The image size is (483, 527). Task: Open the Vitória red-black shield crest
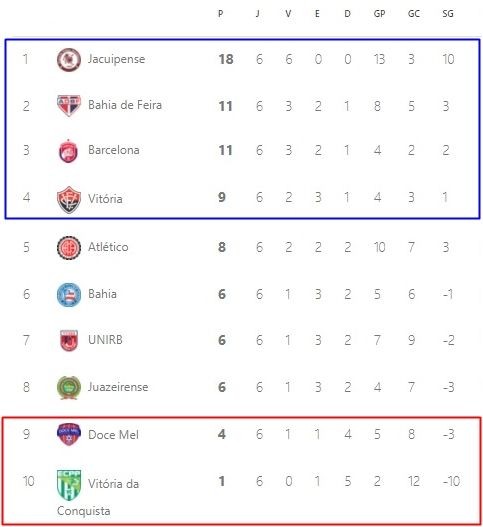click(69, 200)
